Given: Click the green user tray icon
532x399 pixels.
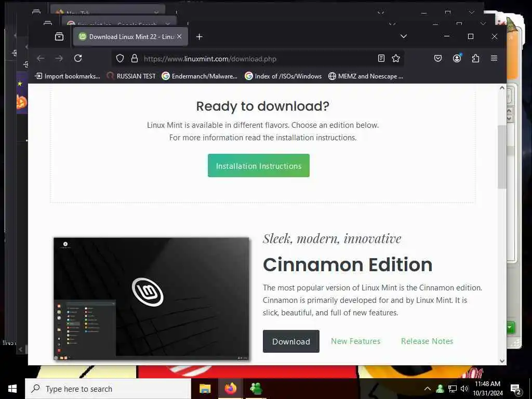Looking at the screenshot, I should (440, 389).
